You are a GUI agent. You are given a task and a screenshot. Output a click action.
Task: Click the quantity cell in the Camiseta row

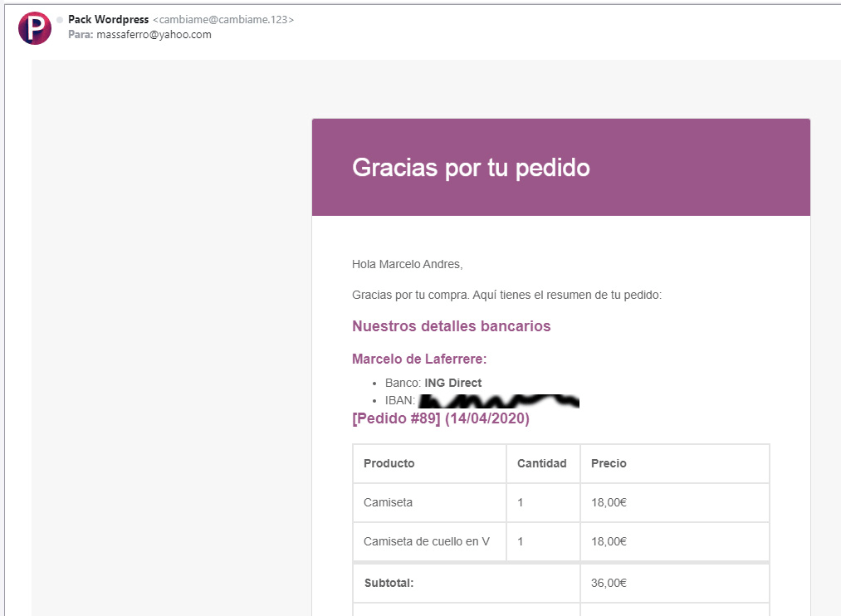(x=543, y=502)
